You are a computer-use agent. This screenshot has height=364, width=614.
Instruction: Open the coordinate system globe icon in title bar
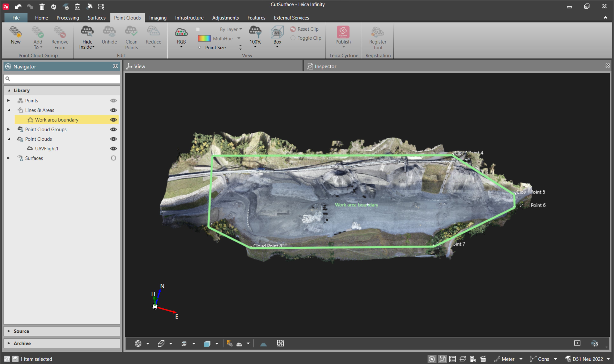[65, 7]
